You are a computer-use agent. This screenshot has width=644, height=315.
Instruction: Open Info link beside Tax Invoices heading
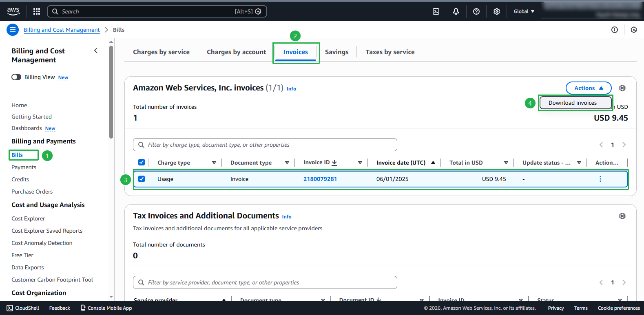click(x=287, y=217)
